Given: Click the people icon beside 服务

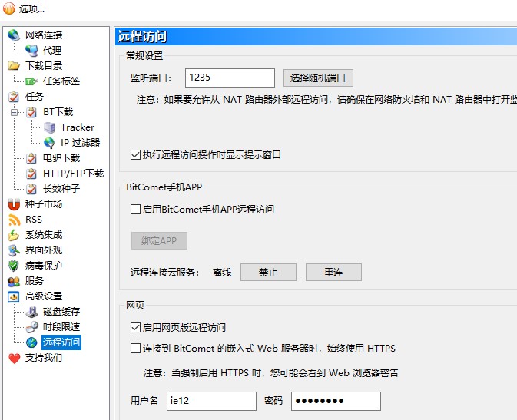Looking at the screenshot, I should pos(14,281).
